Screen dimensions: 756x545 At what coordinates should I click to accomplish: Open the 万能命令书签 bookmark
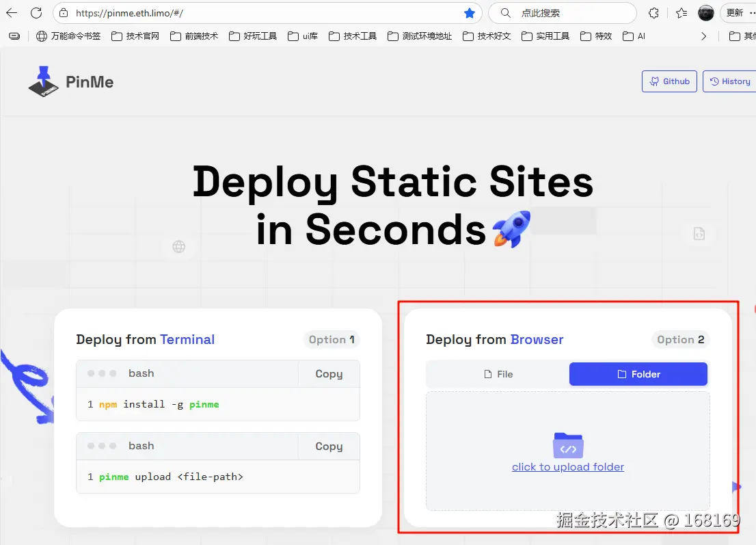pos(68,36)
